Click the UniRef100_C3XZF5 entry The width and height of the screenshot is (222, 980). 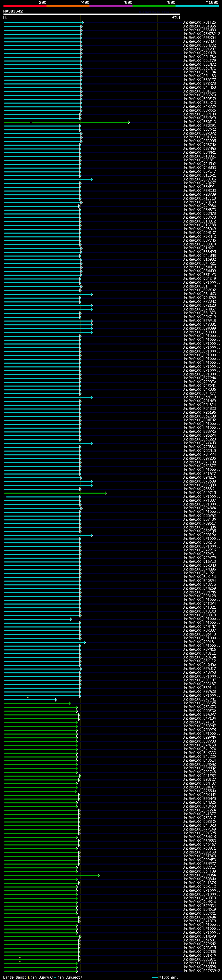coord(199,543)
